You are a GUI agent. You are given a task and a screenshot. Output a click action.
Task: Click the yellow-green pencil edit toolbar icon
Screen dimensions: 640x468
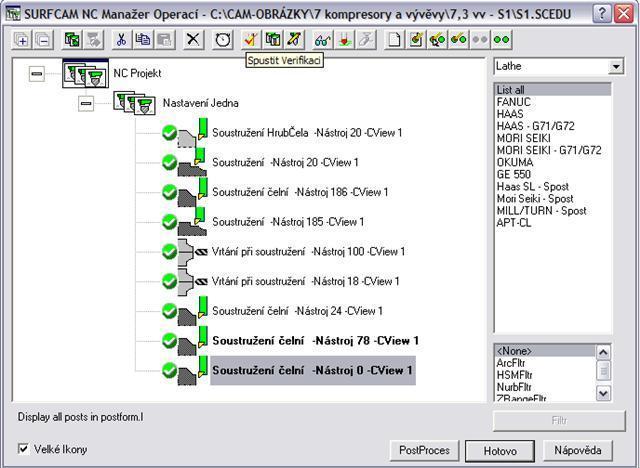[294, 40]
